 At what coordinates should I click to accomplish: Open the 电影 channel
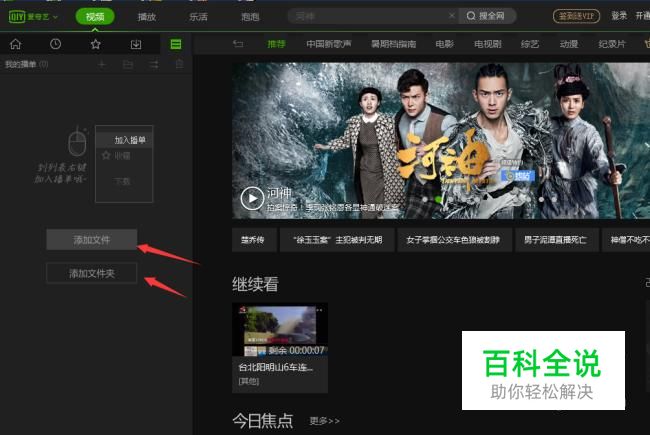[x=444, y=44]
